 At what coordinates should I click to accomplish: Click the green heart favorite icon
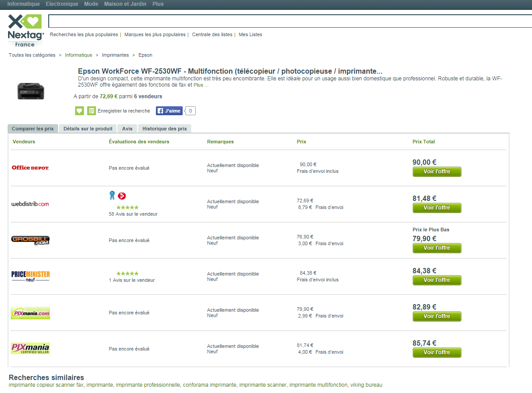[x=80, y=111]
